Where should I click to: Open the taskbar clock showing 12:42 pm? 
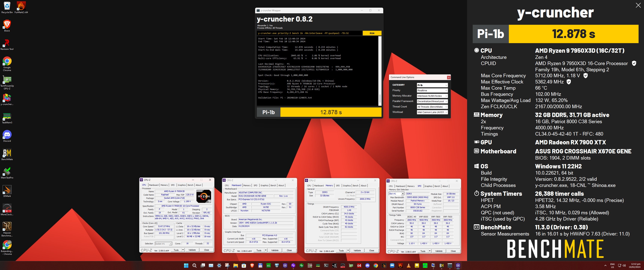pyautogui.click(x=636, y=265)
